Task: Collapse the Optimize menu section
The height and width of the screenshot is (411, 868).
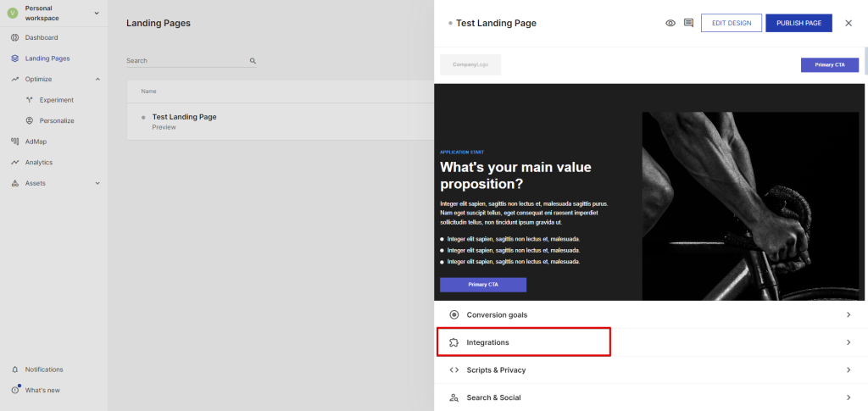Action: point(97,79)
